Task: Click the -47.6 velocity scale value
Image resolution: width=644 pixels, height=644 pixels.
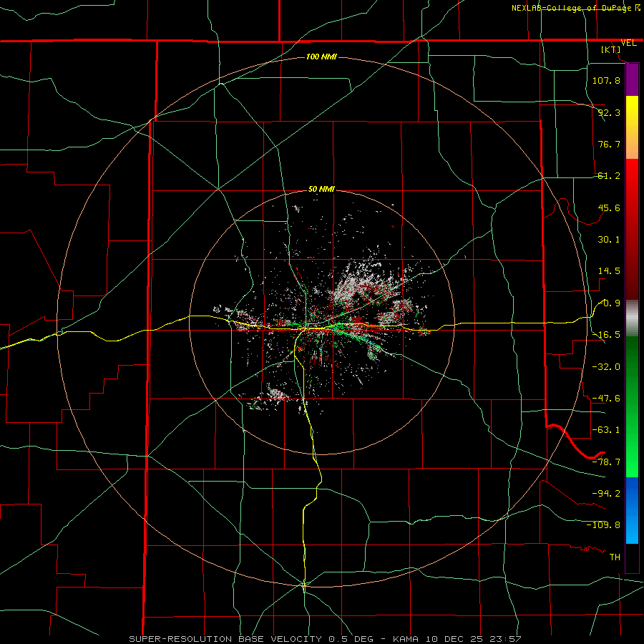Action: [607, 399]
